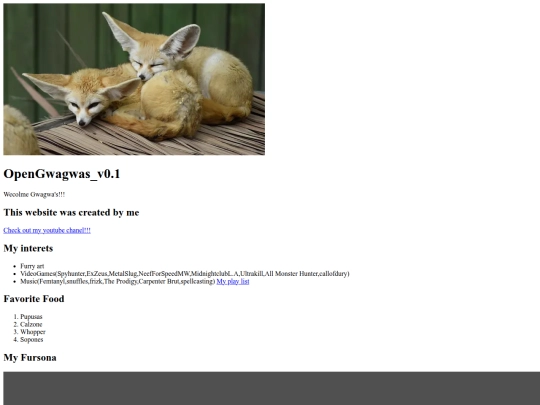
Task: Click the 'Music(Femtanyl...' list item text
Action: click(117, 281)
